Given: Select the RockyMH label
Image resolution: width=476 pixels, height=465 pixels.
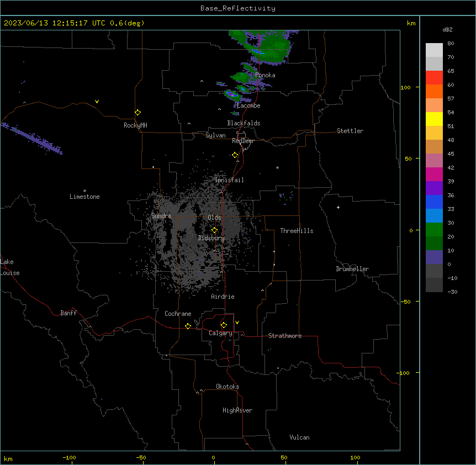Looking at the screenshot, I should pos(135,125).
